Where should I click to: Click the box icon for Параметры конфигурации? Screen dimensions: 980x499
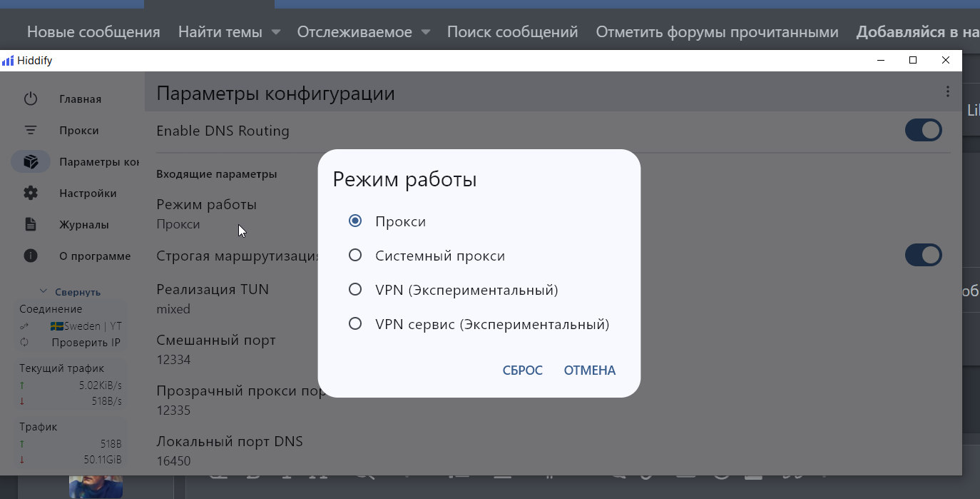(30, 162)
